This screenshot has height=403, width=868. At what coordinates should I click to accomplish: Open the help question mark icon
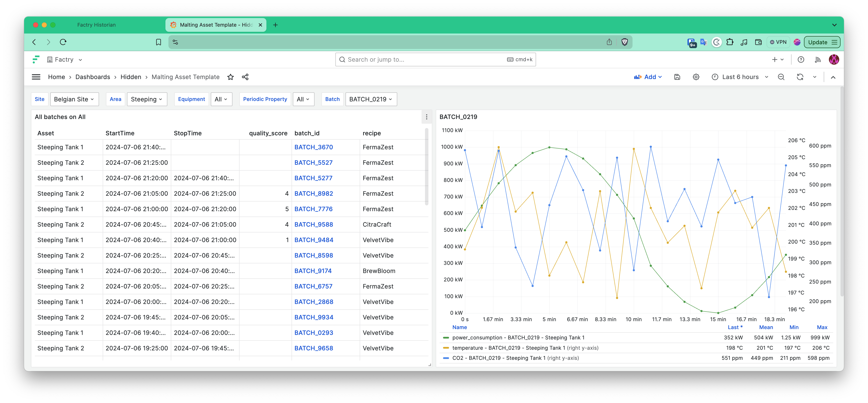pyautogui.click(x=801, y=60)
